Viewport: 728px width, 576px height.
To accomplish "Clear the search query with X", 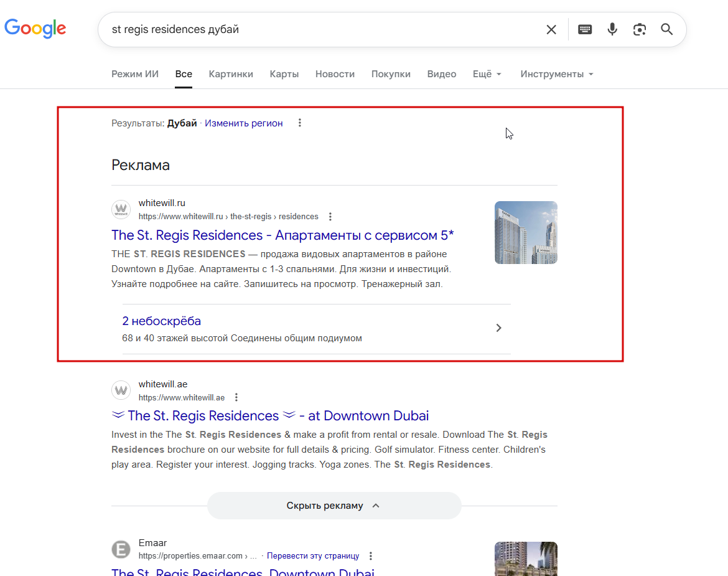I will tap(551, 30).
